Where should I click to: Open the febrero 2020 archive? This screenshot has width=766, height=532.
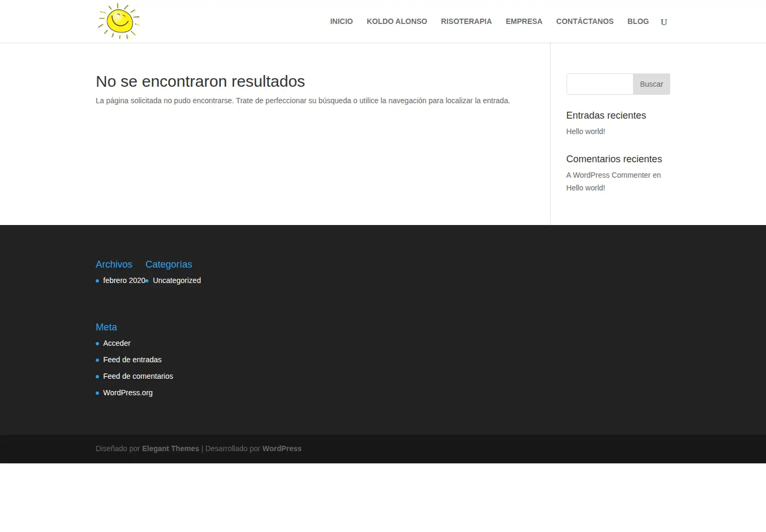pos(124,280)
